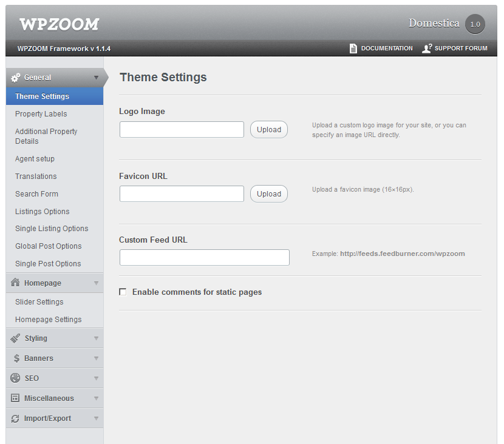Click the Banners dollar sign icon
The height and width of the screenshot is (444, 504).
pyautogui.click(x=16, y=358)
